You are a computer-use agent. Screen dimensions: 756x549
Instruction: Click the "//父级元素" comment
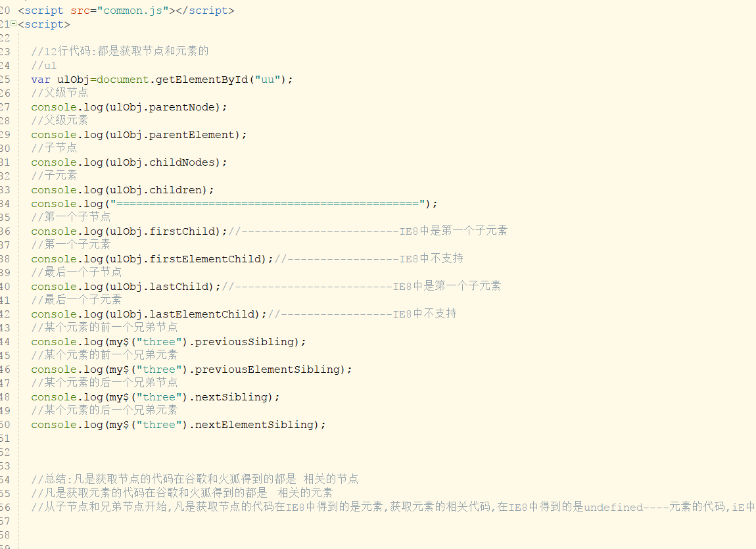coord(60,120)
